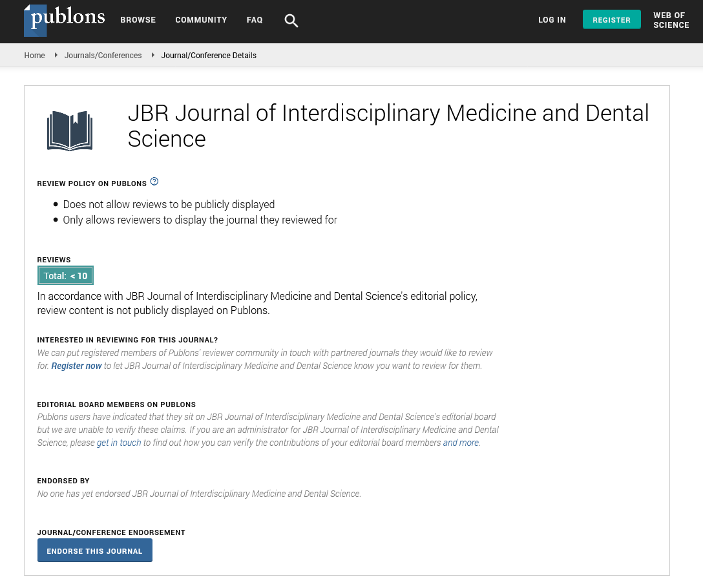Open the Browse menu
This screenshot has height=588, width=703.
[138, 20]
